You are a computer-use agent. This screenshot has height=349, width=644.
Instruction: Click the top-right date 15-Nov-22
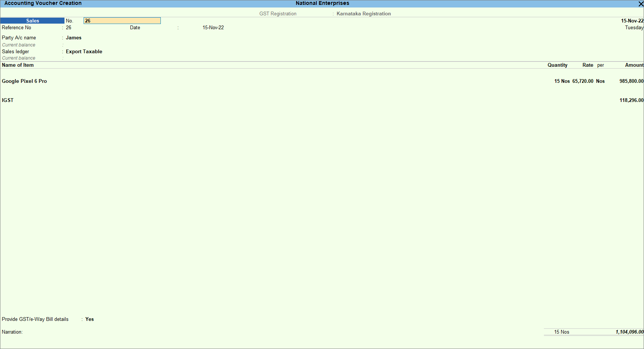[x=632, y=21]
